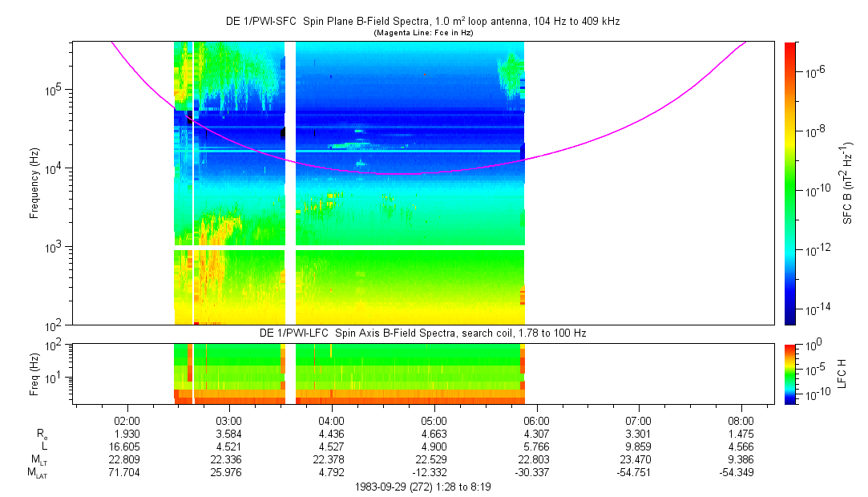
Task: Click the 'Frequency (Hz)' y-axis label
Action: pos(34,183)
